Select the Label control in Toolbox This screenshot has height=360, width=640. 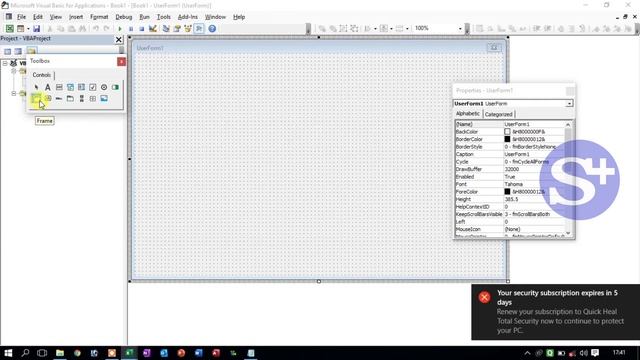pyautogui.click(x=48, y=87)
